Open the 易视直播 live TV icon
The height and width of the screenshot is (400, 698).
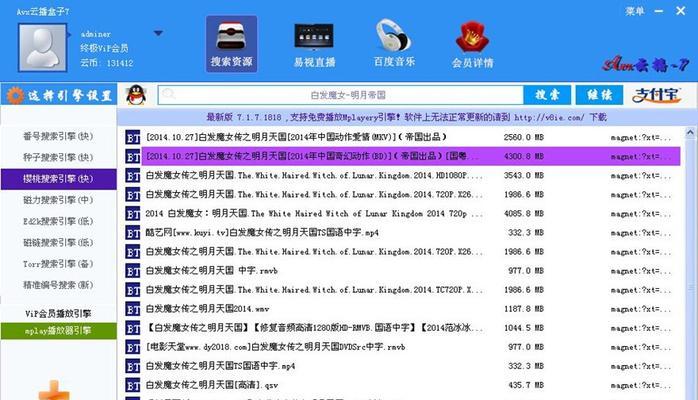(x=314, y=44)
